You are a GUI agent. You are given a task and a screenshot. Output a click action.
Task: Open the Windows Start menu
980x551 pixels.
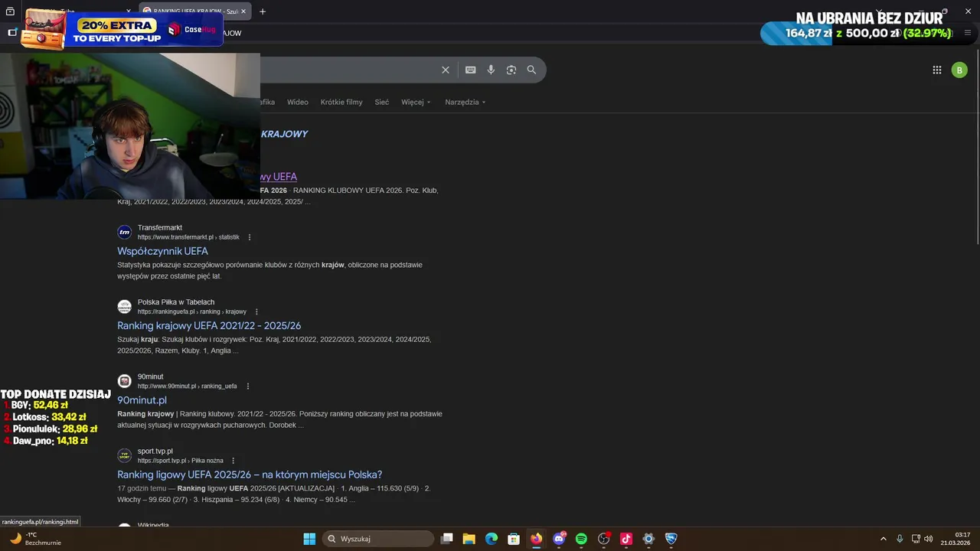click(x=309, y=539)
